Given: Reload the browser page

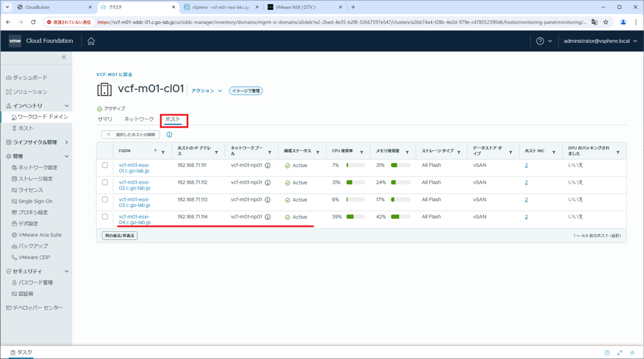Looking at the screenshot, I should pyautogui.click(x=33, y=22).
